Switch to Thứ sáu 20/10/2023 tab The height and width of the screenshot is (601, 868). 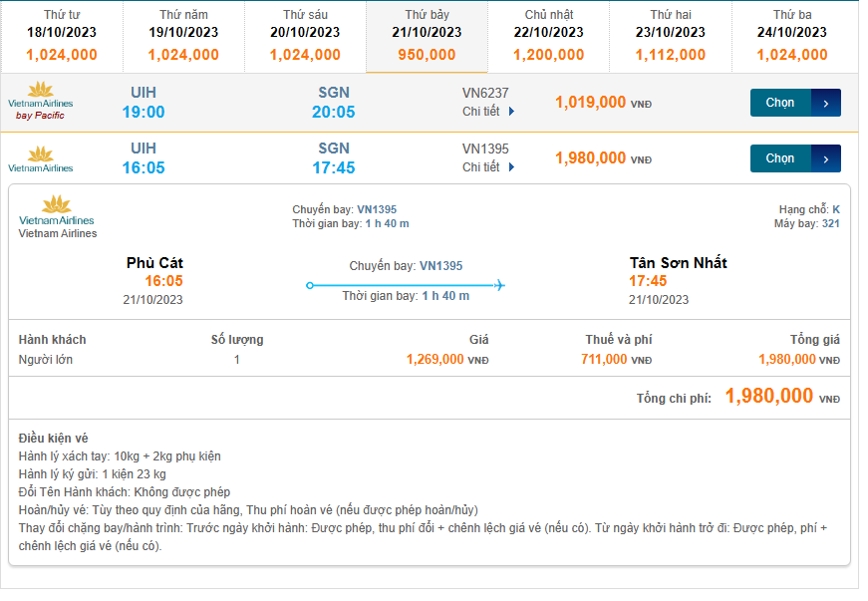point(305,36)
